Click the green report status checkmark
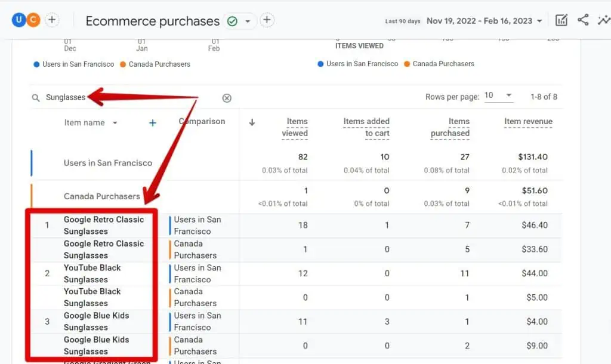Image resolution: width=611 pixels, height=364 pixels. pos(232,21)
